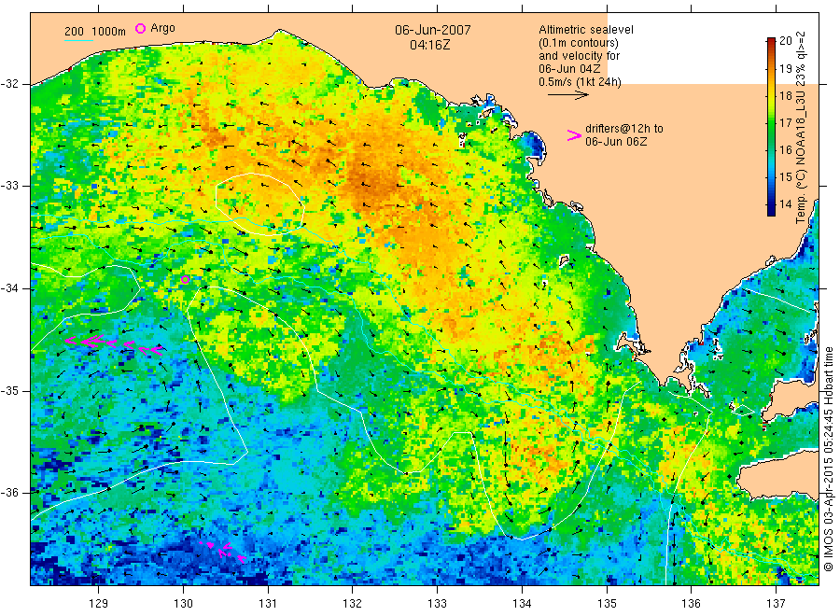Click the 'Altimetric sealevel' legend text

pyautogui.click(x=586, y=30)
